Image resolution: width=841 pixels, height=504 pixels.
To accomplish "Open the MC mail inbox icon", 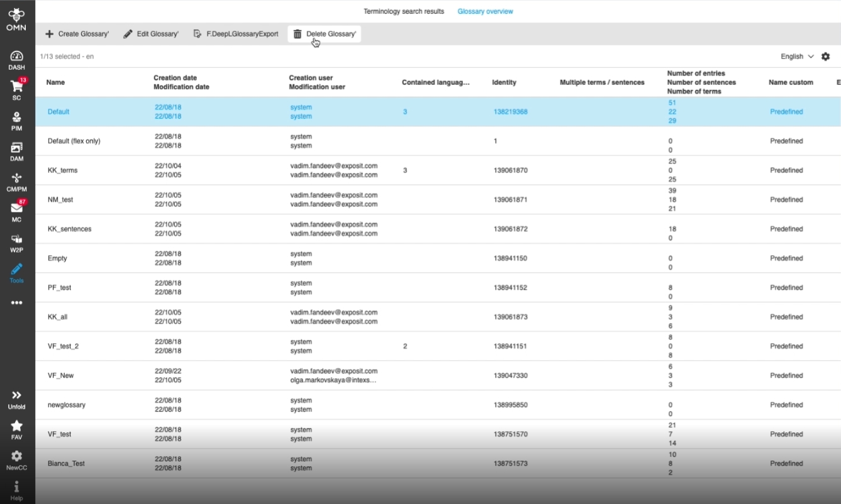I will pyautogui.click(x=17, y=212).
